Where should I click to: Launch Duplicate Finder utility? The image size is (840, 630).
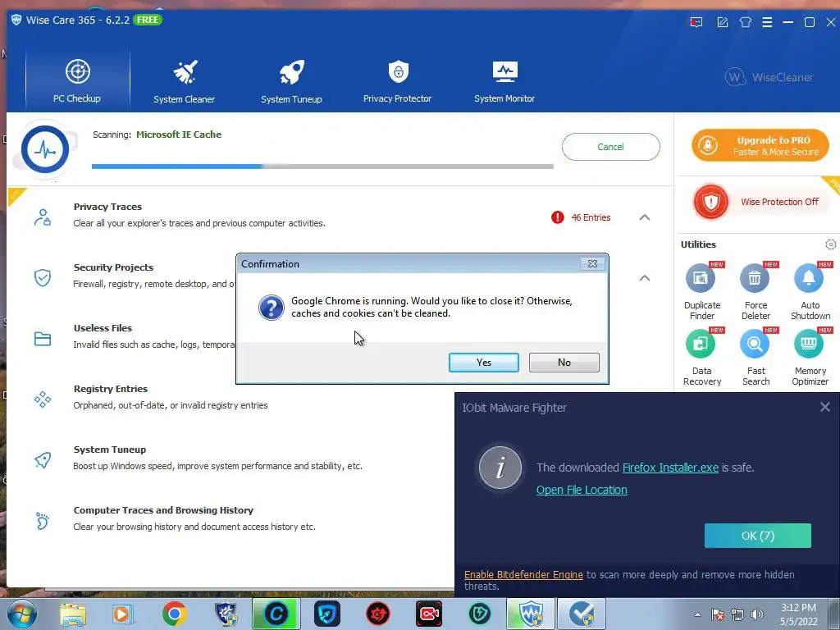point(701,291)
